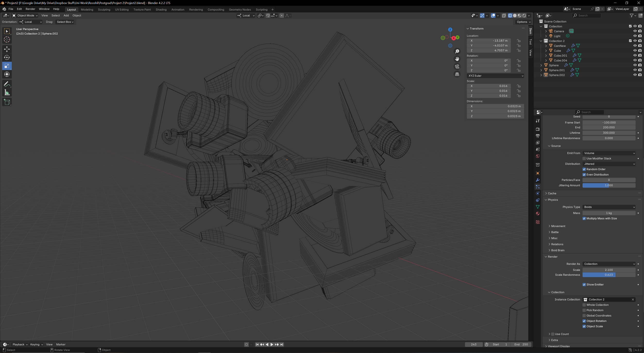Open the Render properties tab
This screenshot has width=644, height=353.
tap(538, 129)
